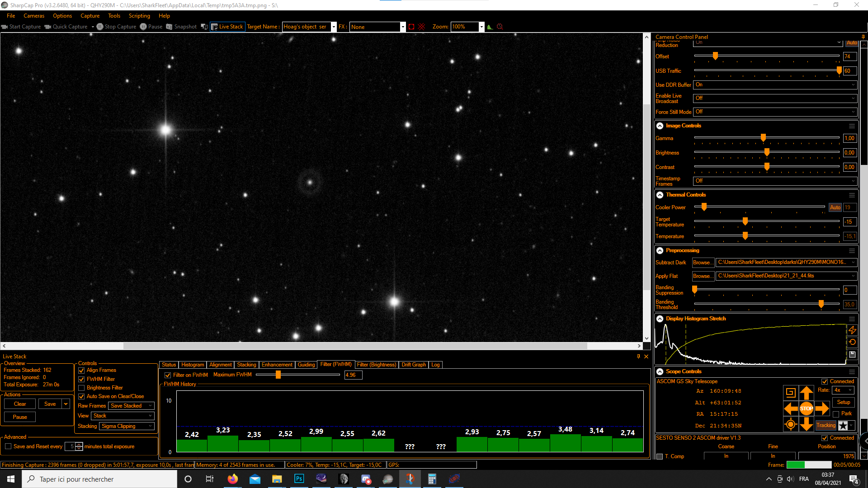
Task: Slew the telescope down with the down arrow
Action: click(807, 424)
